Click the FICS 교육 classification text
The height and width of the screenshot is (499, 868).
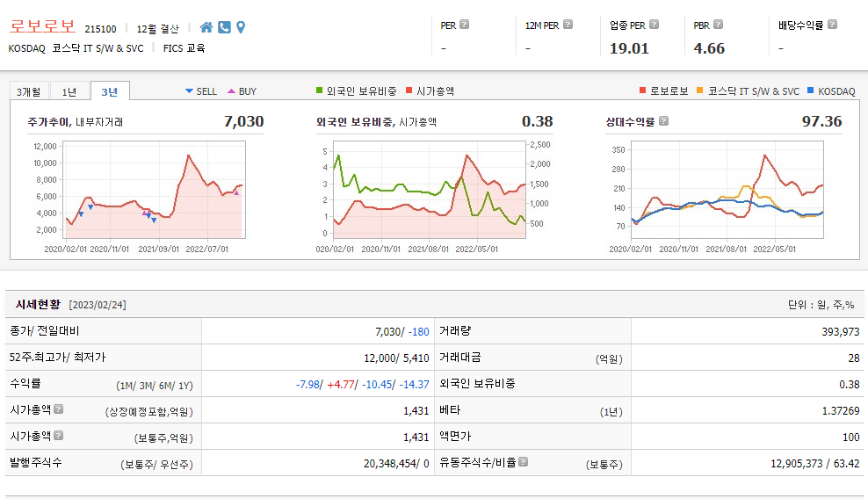click(184, 48)
